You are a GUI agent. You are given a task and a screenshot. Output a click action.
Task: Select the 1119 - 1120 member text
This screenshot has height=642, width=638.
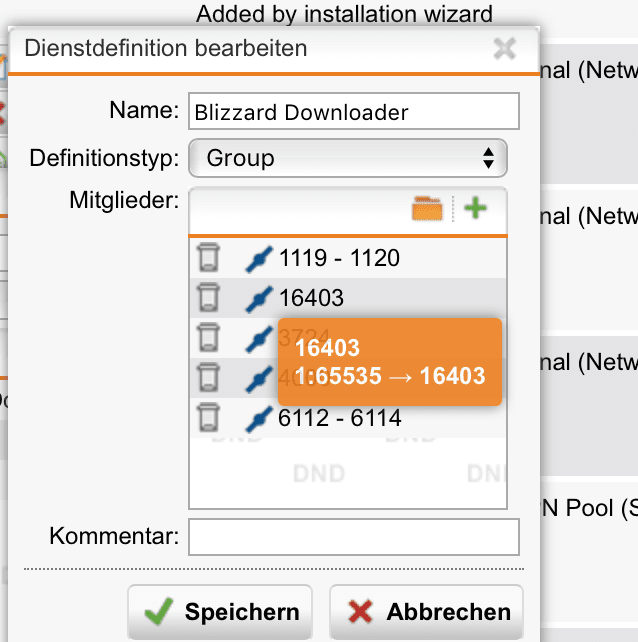click(339, 258)
